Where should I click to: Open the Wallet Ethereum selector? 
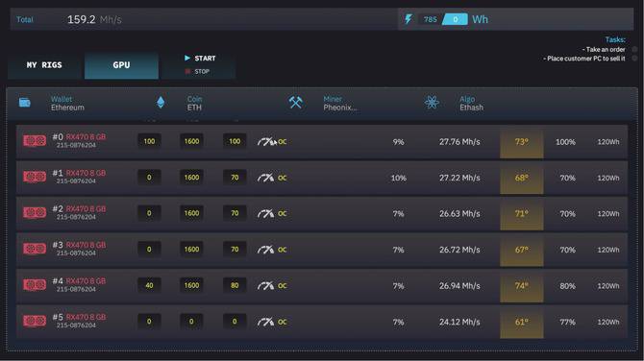pyautogui.click(x=67, y=104)
